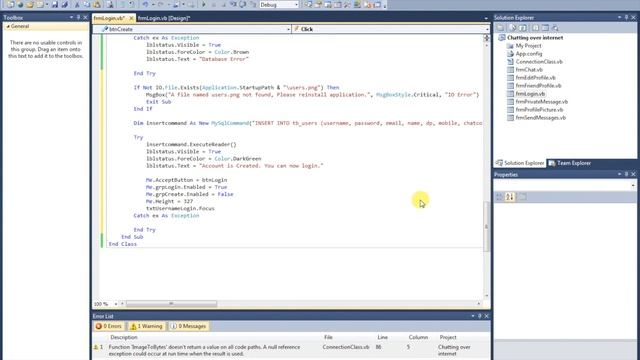The width and height of the screenshot is (640, 360).
Task: Open Toolbox window position dropdown arrow
Action: [x=71, y=18]
